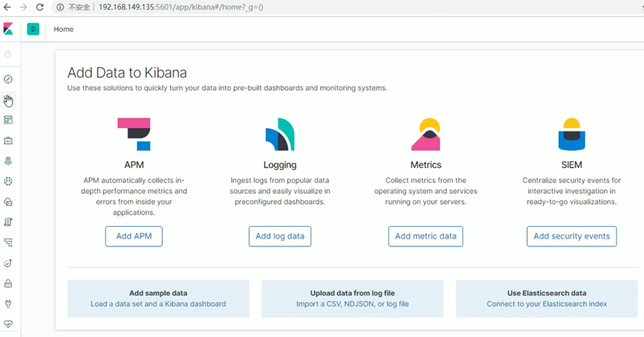The height and width of the screenshot is (337, 644).
Task: Open the Visualize icon under the cursor
Action: (x=8, y=100)
